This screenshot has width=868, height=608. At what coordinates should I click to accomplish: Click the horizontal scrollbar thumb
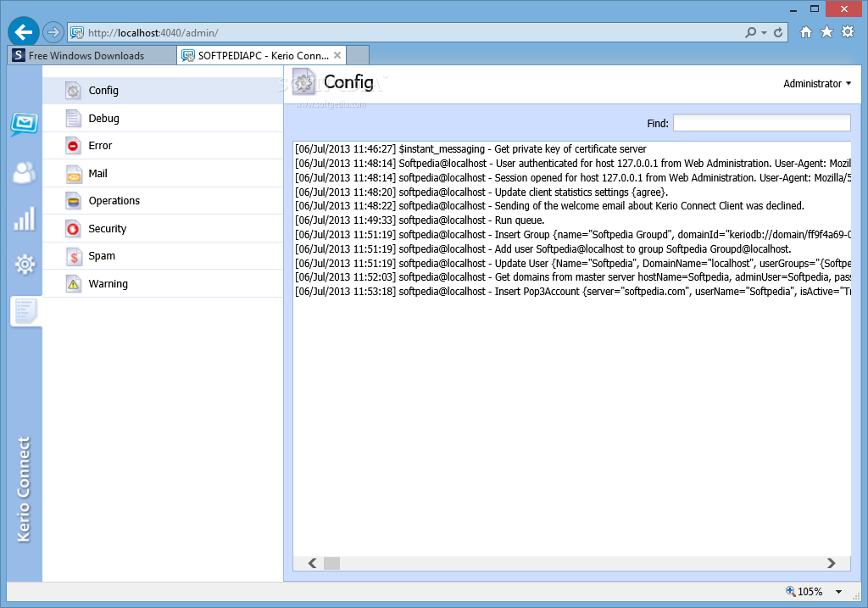coord(331,563)
